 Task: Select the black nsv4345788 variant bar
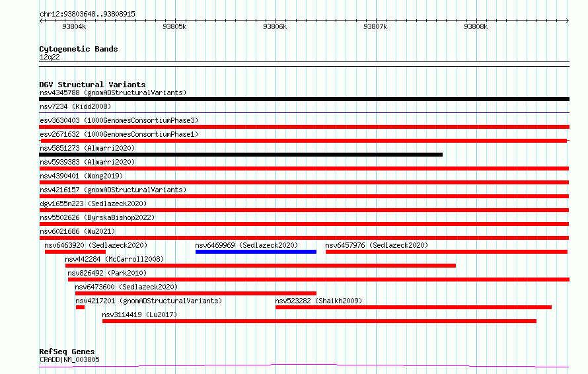[x=304, y=99]
